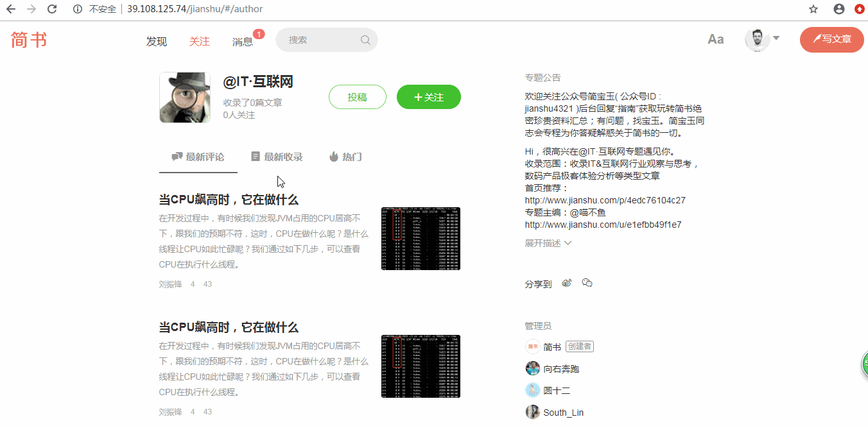The image size is (868, 426).
Task: Open the second 当CPU飙高时，它在做什么 article title
Action: pos(229,327)
